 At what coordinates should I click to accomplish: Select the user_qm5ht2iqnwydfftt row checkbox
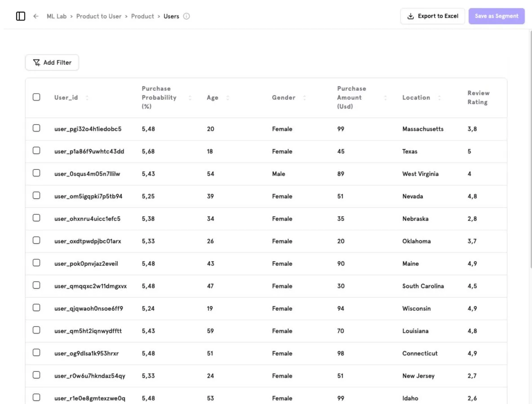(x=36, y=330)
